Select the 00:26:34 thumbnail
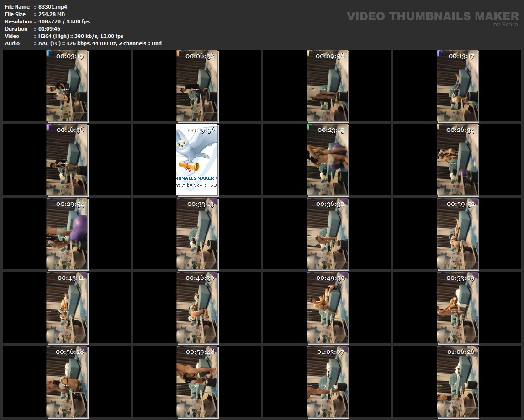The width and height of the screenshot is (524, 420). (457, 160)
